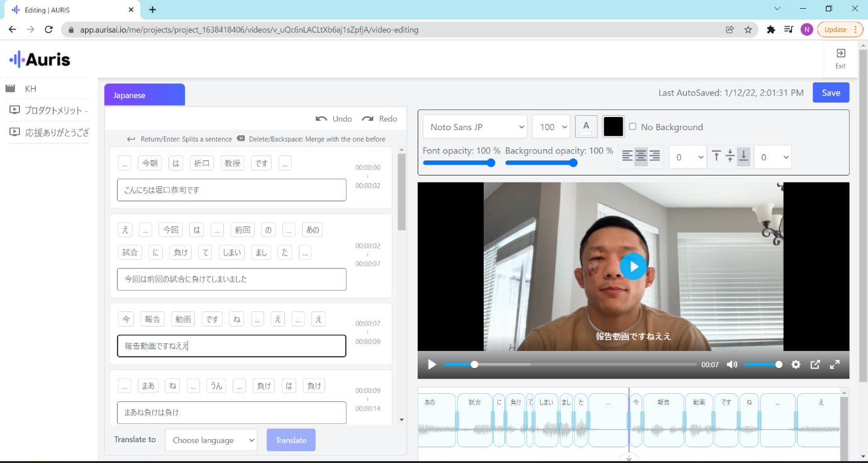
Task: Click the Redo arrow icon
Action: [x=368, y=119]
